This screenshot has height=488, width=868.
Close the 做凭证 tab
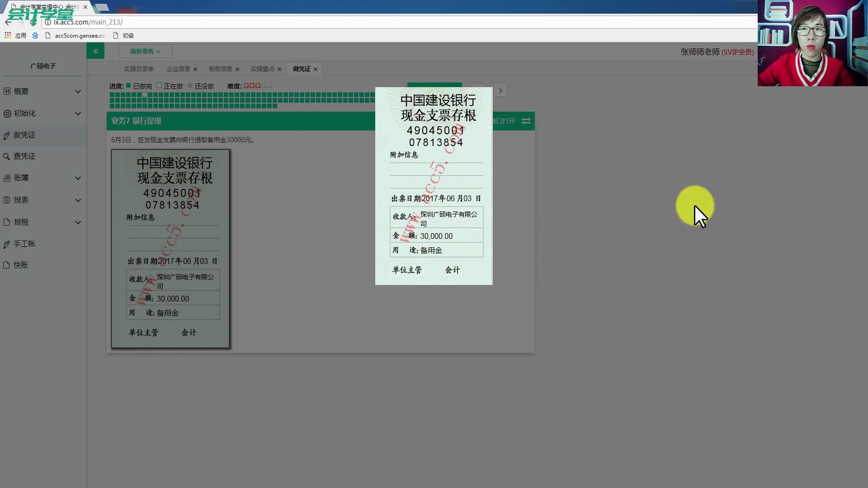(316, 69)
